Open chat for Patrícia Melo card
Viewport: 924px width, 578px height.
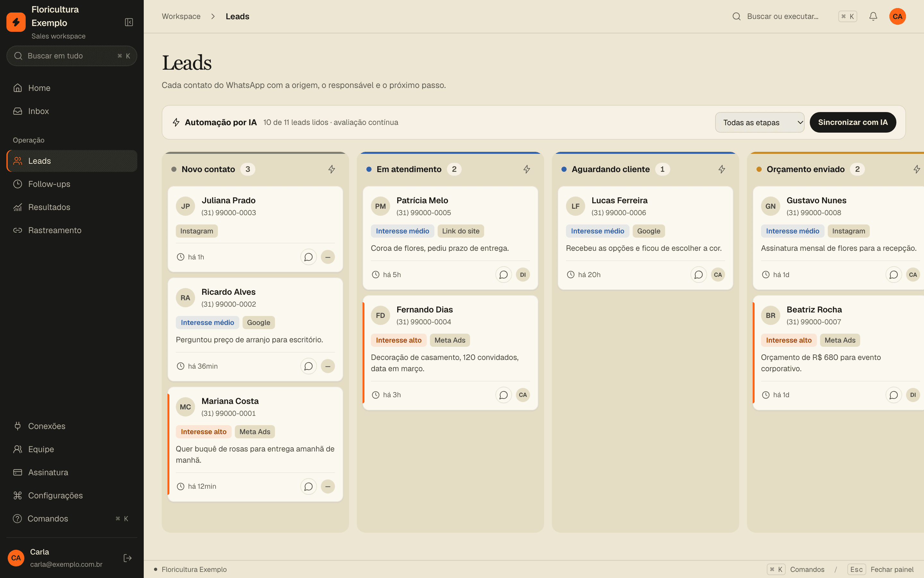504,275
